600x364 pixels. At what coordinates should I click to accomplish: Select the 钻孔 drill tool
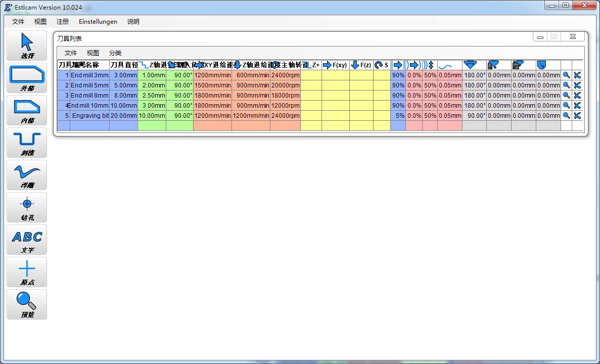(x=27, y=207)
